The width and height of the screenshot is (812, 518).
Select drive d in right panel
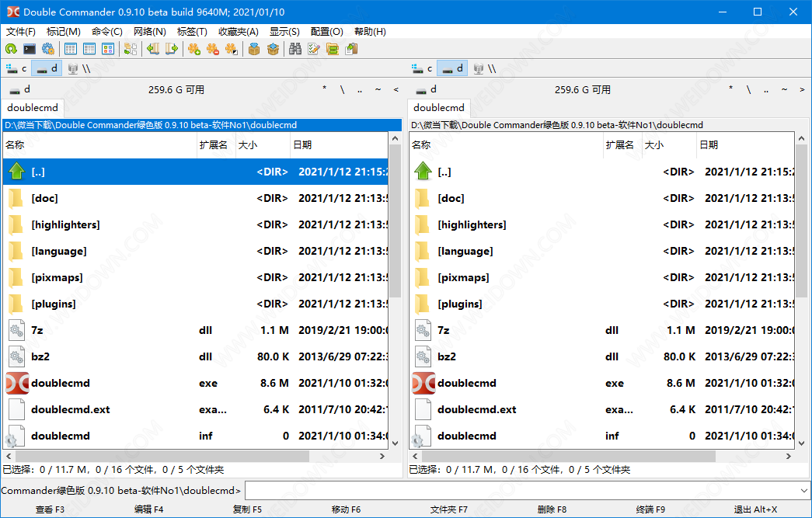[452, 68]
